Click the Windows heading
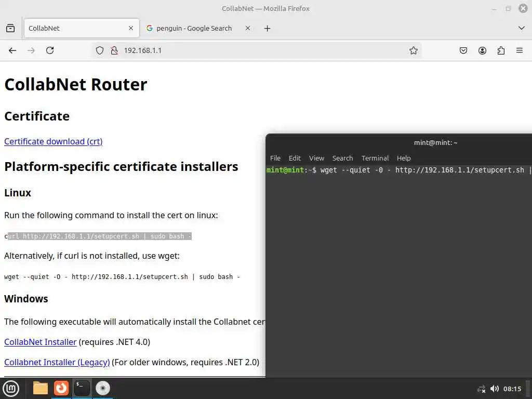 26,299
